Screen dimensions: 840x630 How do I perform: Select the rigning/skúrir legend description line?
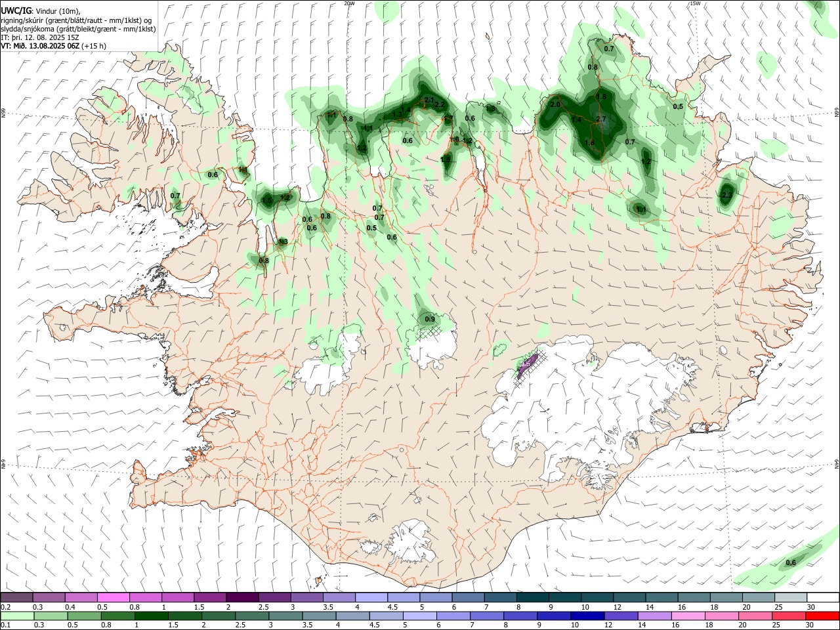coord(76,20)
